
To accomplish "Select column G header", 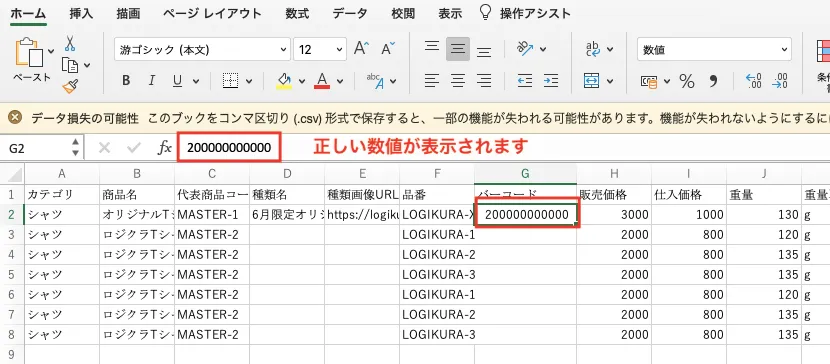I will [x=525, y=174].
